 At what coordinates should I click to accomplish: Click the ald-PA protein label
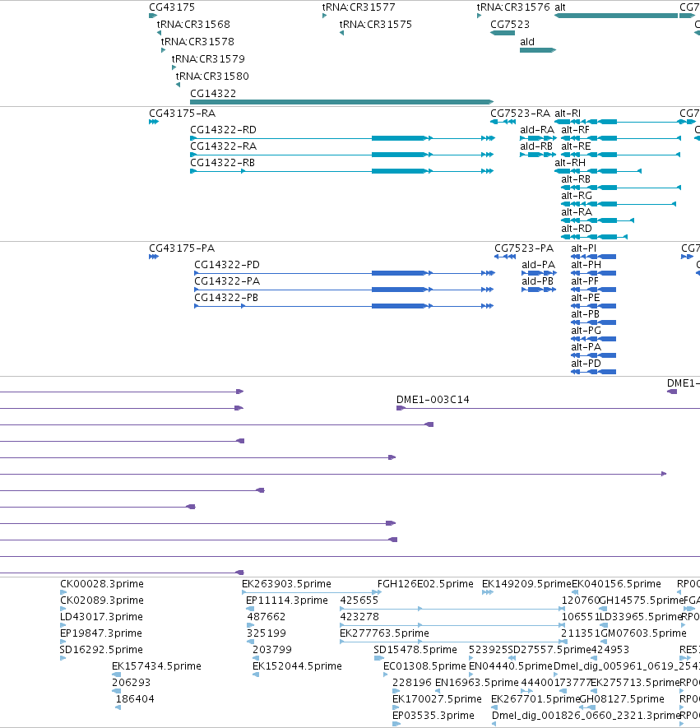pyautogui.click(x=538, y=265)
